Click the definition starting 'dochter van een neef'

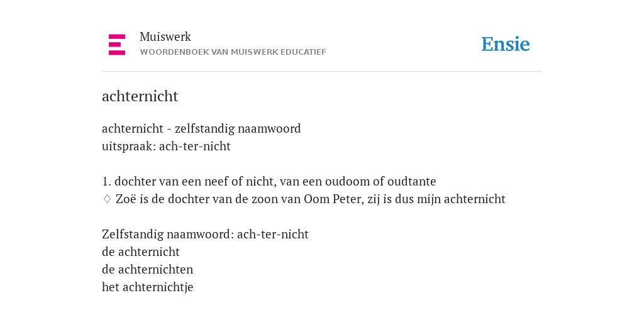click(275, 182)
